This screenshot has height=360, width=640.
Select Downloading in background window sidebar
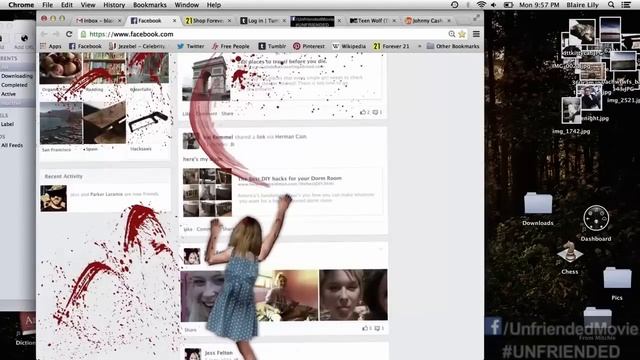point(16,76)
